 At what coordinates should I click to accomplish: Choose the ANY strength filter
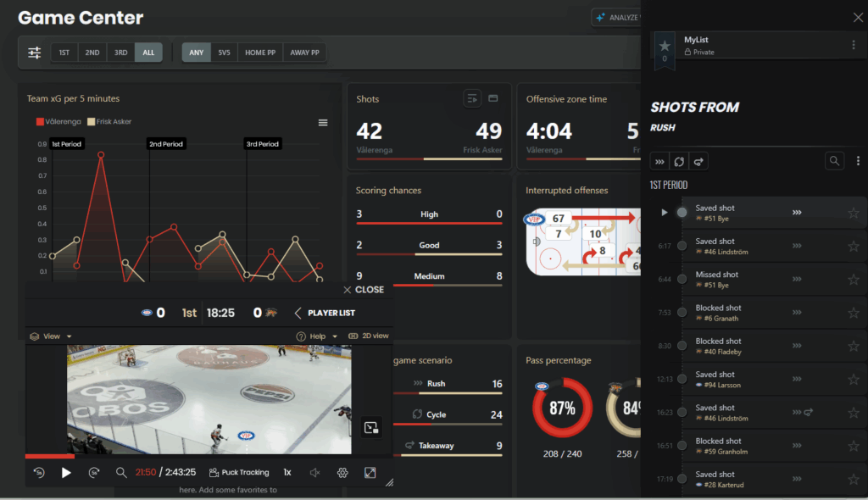tap(197, 53)
